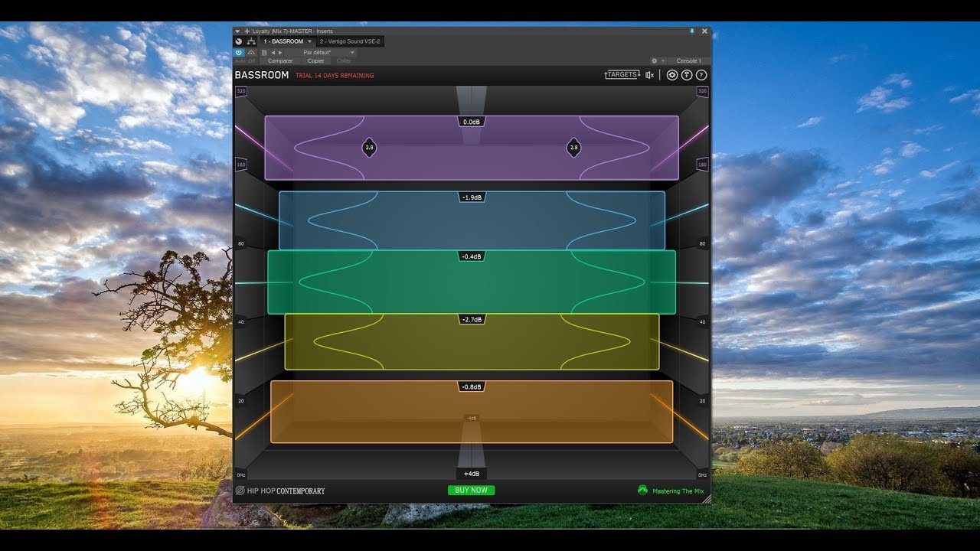The width and height of the screenshot is (980, 551).
Task: Open the host gear settings icon
Action: [x=655, y=60]
